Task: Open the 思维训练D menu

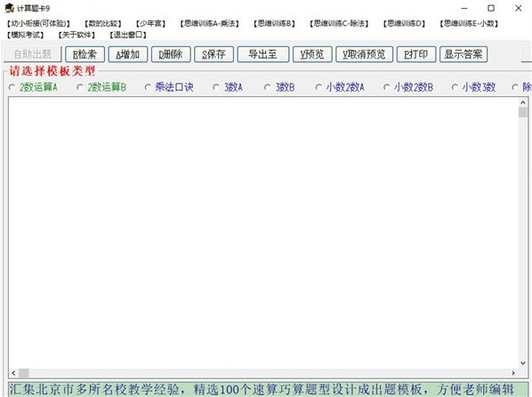Action: [x=404, y=23]
